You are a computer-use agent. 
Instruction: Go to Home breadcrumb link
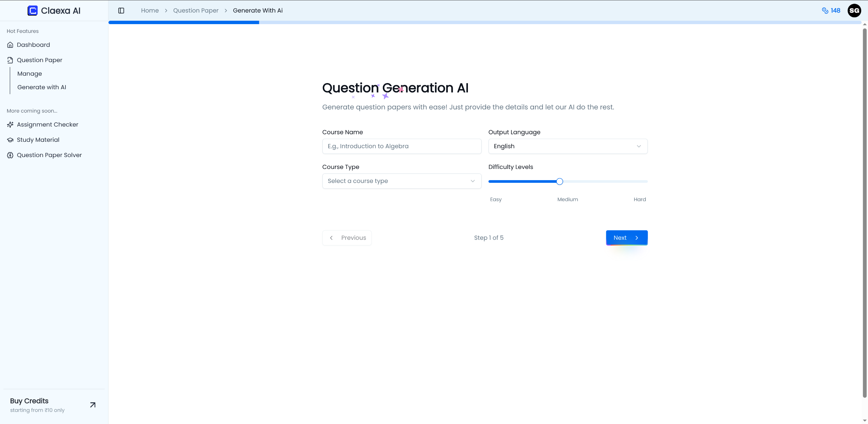pyautogui.click(x=150, y=11)
